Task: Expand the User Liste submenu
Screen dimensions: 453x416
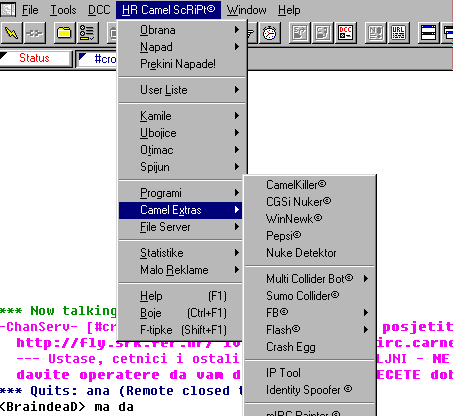Action: [x=182, y=90]
